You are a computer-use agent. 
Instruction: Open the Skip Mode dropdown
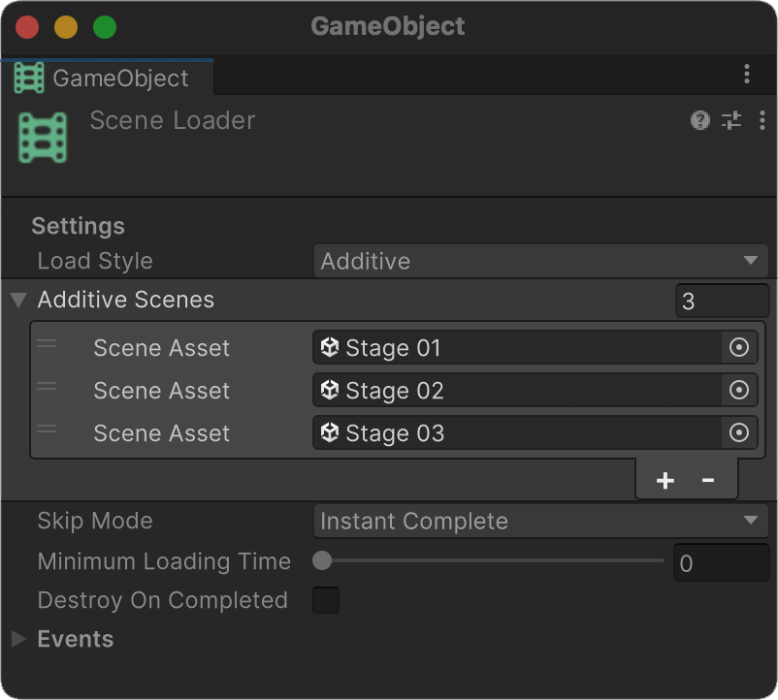[541, 521]
